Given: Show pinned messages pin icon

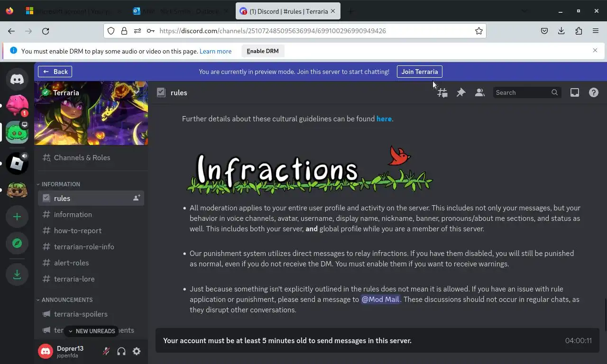Looking at the screenshot, I should point(461,92).
